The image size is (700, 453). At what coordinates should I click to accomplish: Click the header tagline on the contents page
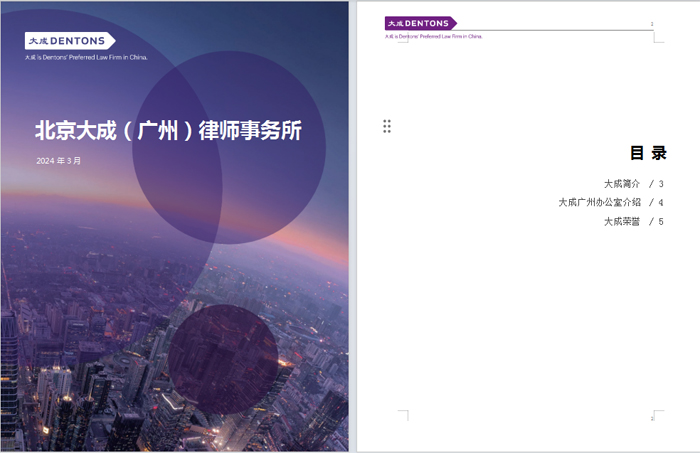433,36
